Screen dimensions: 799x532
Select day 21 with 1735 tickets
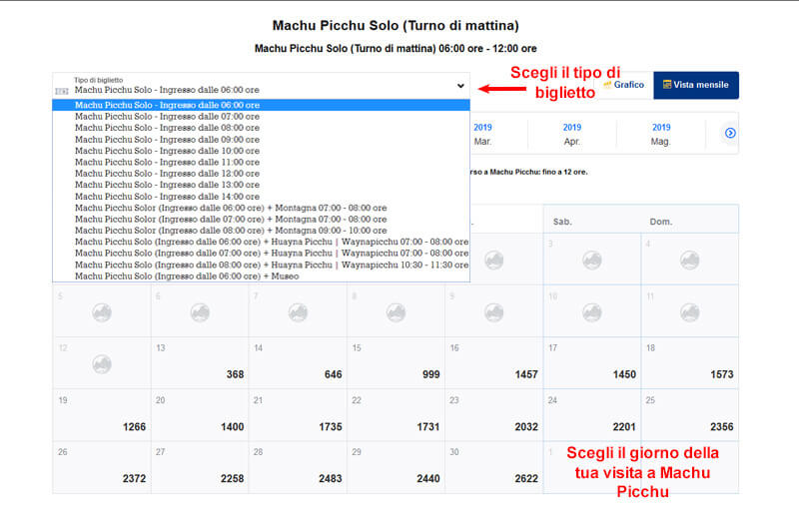point(298,415)
